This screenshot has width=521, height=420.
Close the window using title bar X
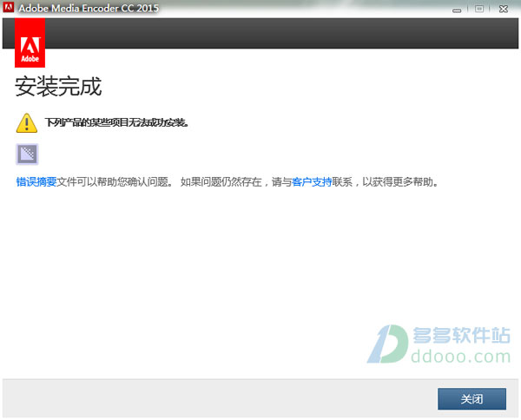(504, 9)
